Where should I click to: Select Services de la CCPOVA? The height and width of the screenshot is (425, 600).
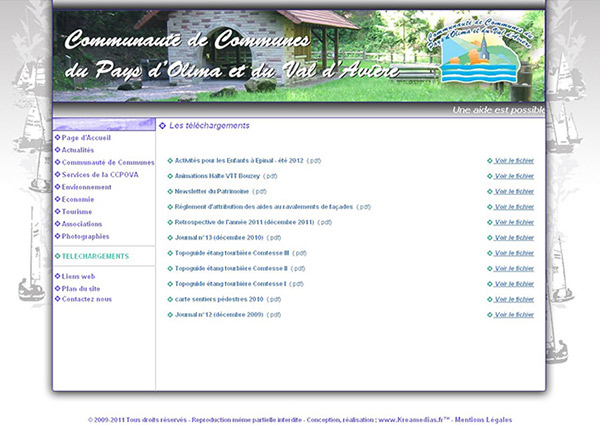(x=100, y=175)
